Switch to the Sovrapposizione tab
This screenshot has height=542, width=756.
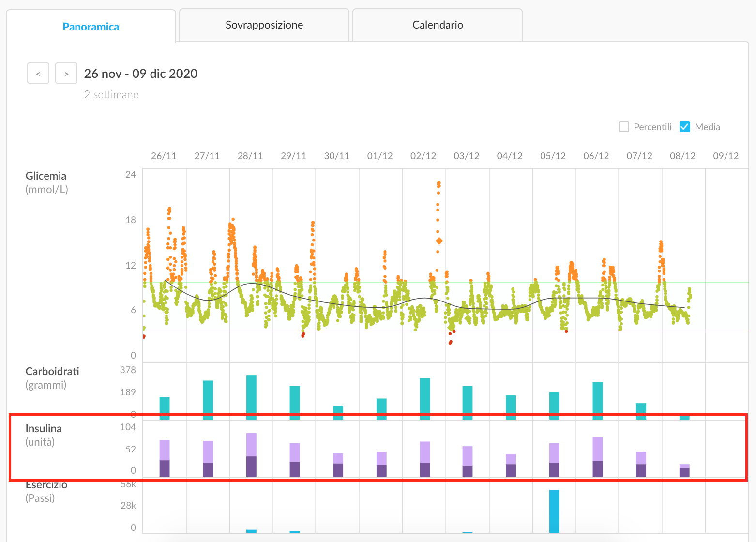click(264, 25)
